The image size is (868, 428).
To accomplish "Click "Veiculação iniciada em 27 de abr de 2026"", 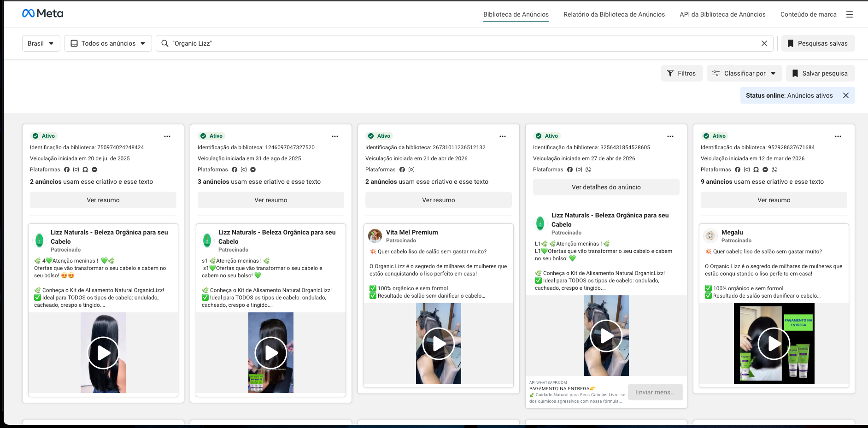I will 584,158.
